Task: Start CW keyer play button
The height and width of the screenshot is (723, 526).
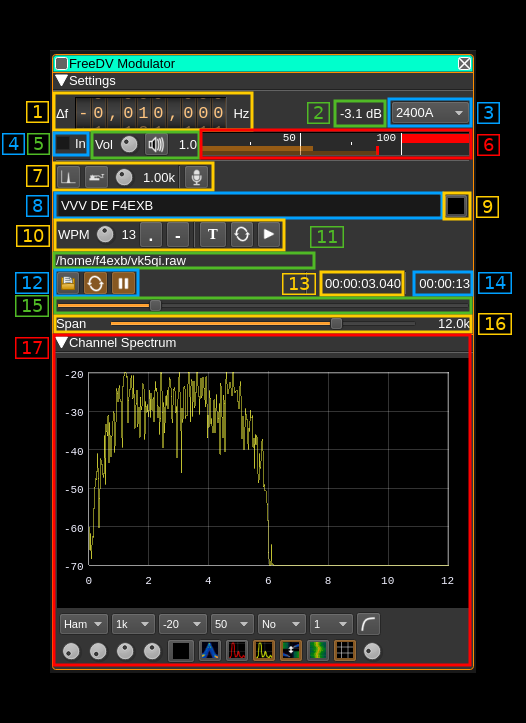Action: (x=269, y=235)
